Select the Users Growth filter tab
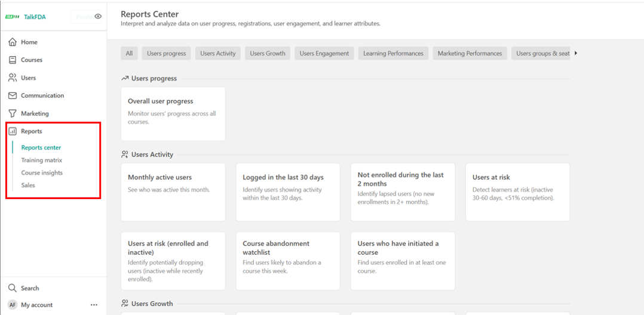The width and height of the screenshot is (644, 315). tap(267, 54)
